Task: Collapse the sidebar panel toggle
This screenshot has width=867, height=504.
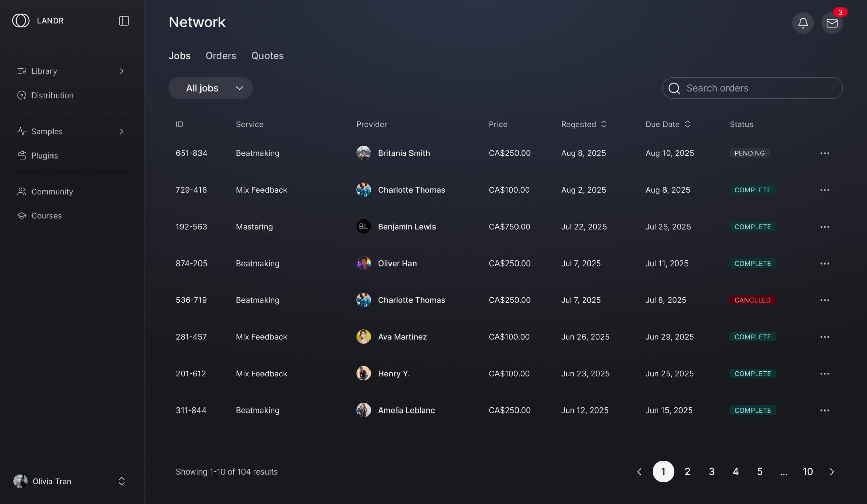Action: point(124,21)
